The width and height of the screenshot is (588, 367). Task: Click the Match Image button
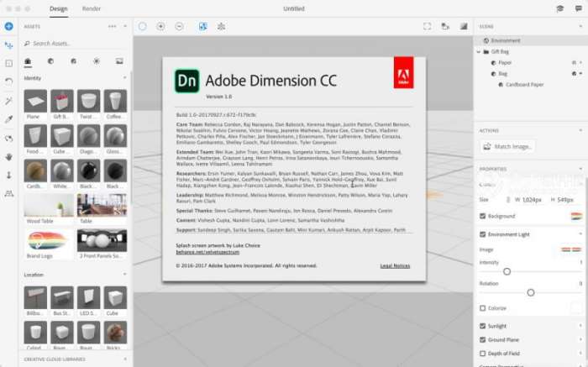pyautogui.click(x=507, y=147)
